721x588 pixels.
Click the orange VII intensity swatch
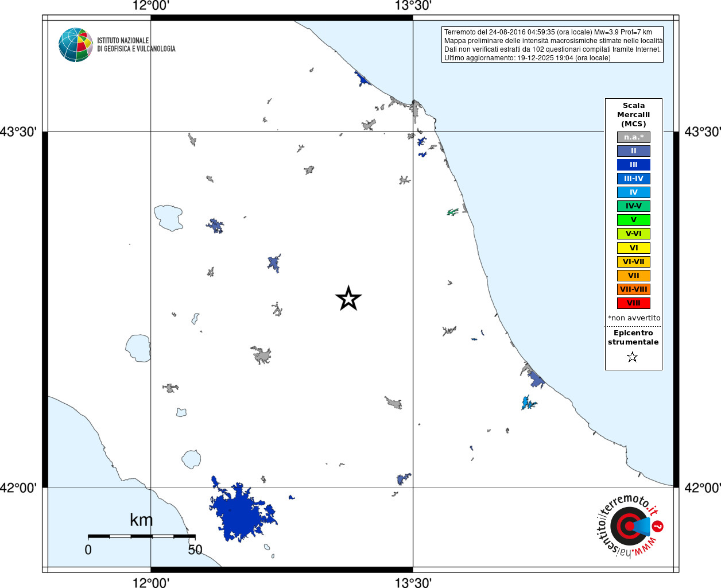pyautogui.click(x=634, y=276)
